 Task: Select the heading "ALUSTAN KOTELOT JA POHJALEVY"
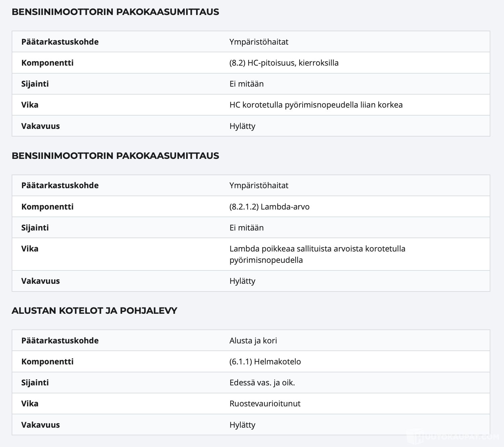[x=94, y=310]
